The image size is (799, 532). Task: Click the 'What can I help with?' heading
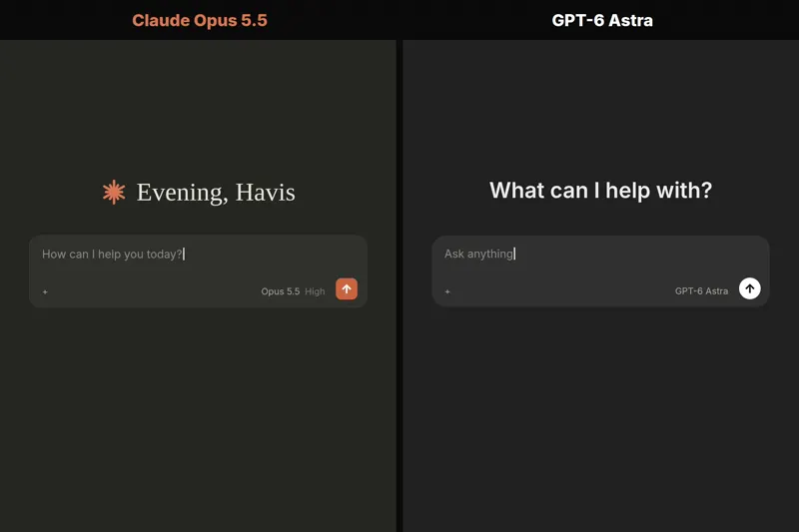[601, 191]
